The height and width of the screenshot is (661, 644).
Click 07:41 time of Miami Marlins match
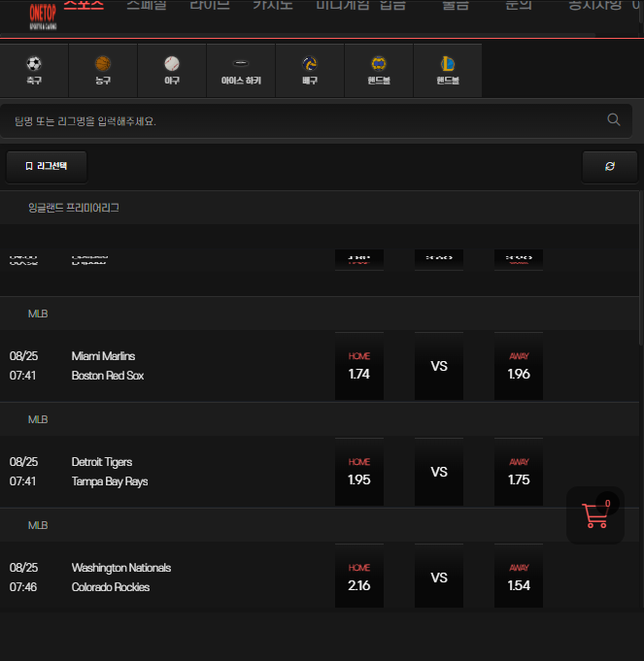coord(22,376)
